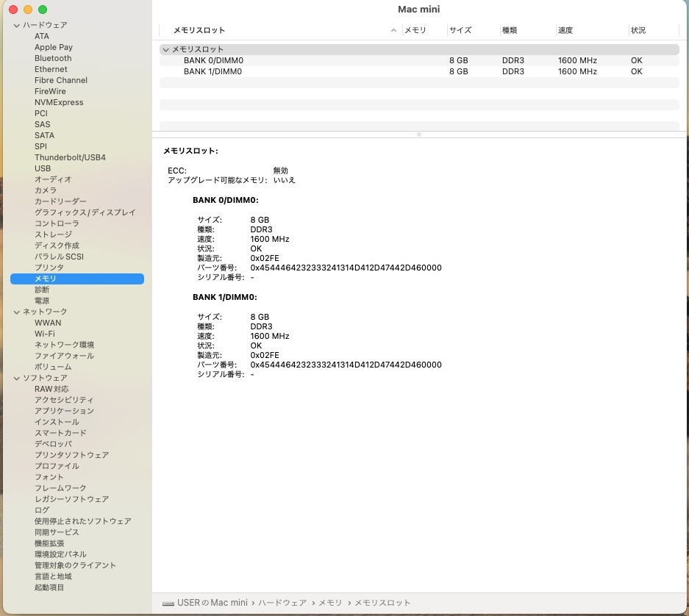Open 環境設定パネル entry
Image resolution: width=689 pixels, height=616 pixels.
coord(60,554)
